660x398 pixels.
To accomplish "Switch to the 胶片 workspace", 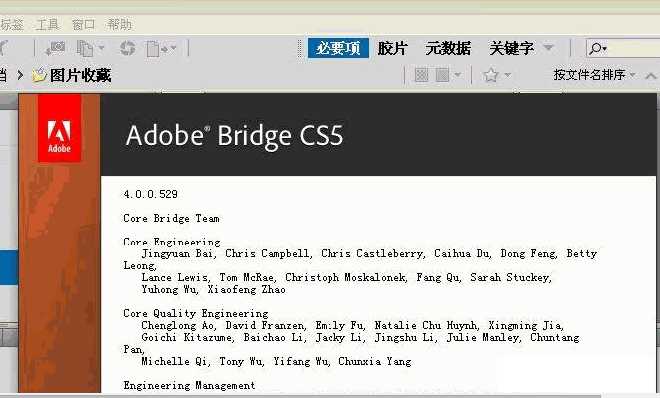I will coord(392,48).
